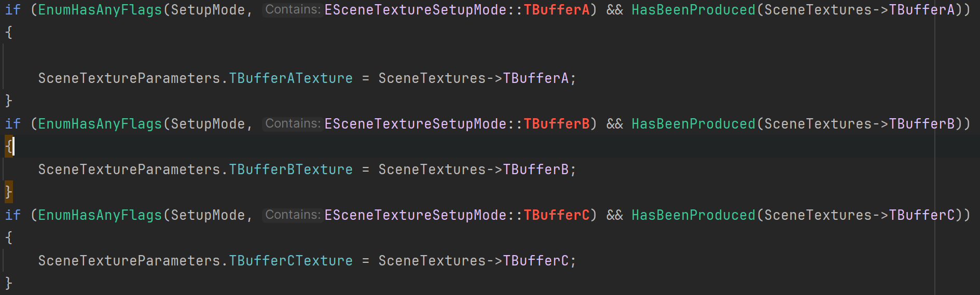Click the Contains: hint on the TBufferA line
The height and width of the screenshot is (295, 980).
tap(293, 10)
